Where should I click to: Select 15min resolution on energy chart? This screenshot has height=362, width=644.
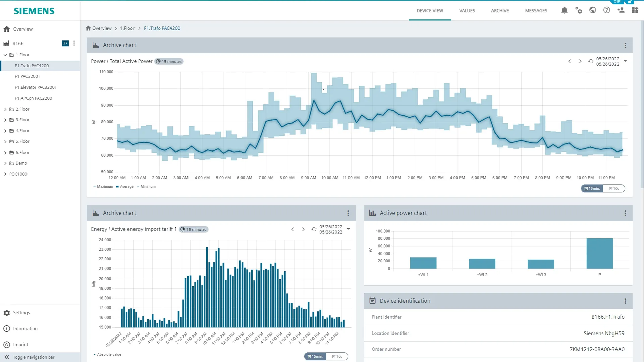(315, 356)
